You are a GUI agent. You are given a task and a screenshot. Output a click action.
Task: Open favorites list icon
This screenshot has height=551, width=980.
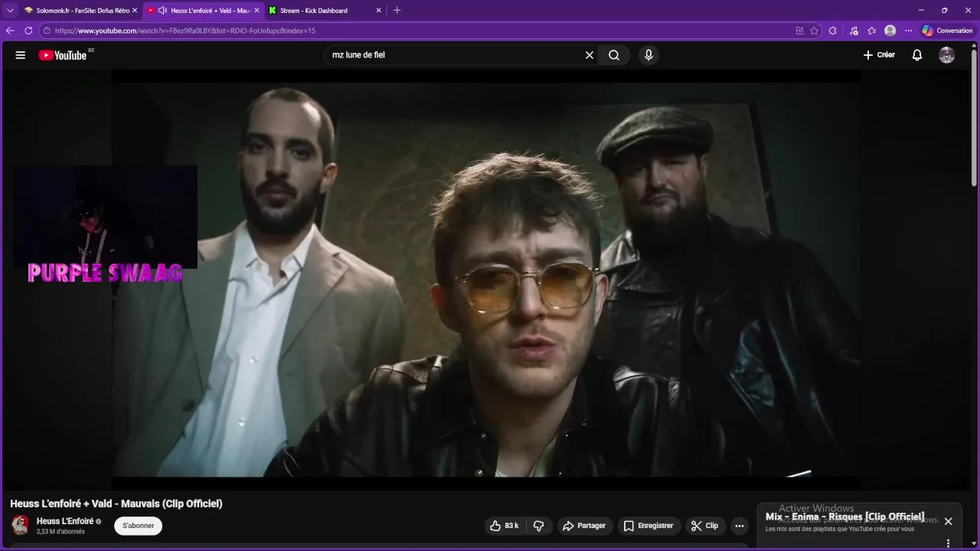click(872, 31)
